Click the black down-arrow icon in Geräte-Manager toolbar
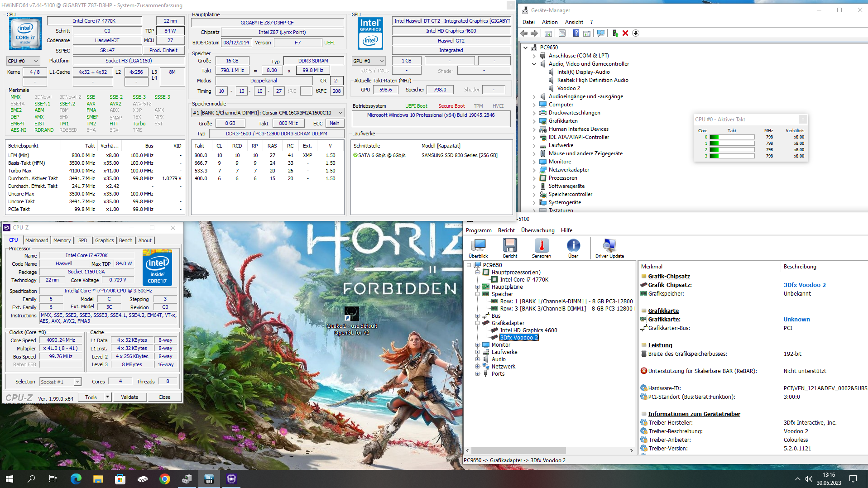Viewport: 868px width, 488px height. 636,33
